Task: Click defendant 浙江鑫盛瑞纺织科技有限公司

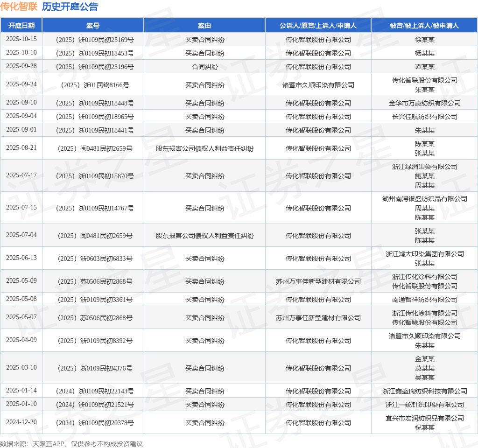Action: 424,391
